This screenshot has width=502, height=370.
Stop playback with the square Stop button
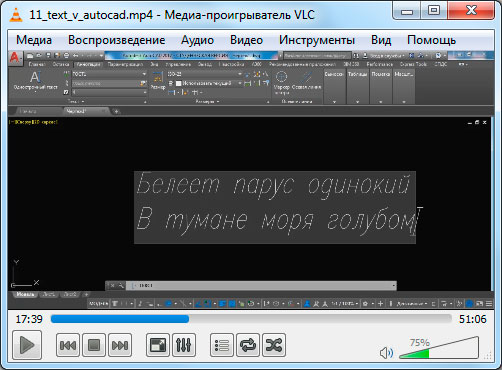coord(94,345)
